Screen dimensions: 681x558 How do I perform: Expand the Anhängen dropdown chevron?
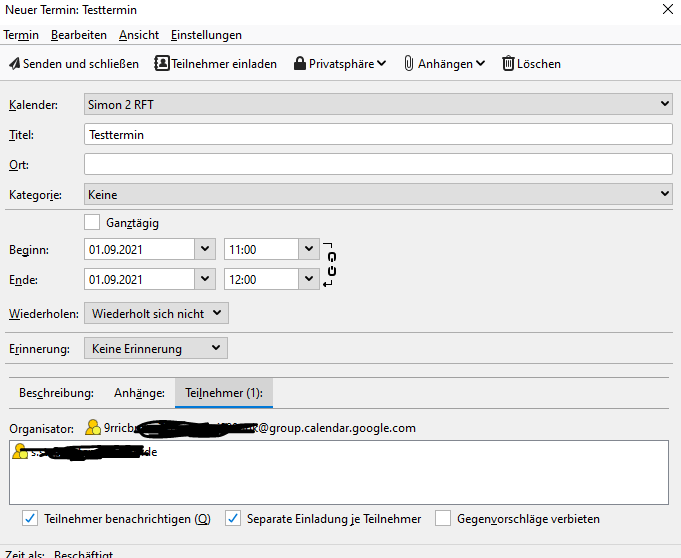(x=480, y=63)
